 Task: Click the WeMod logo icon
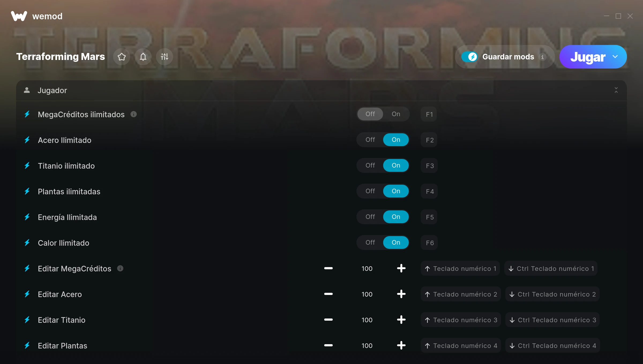click(x=19, y=16)
